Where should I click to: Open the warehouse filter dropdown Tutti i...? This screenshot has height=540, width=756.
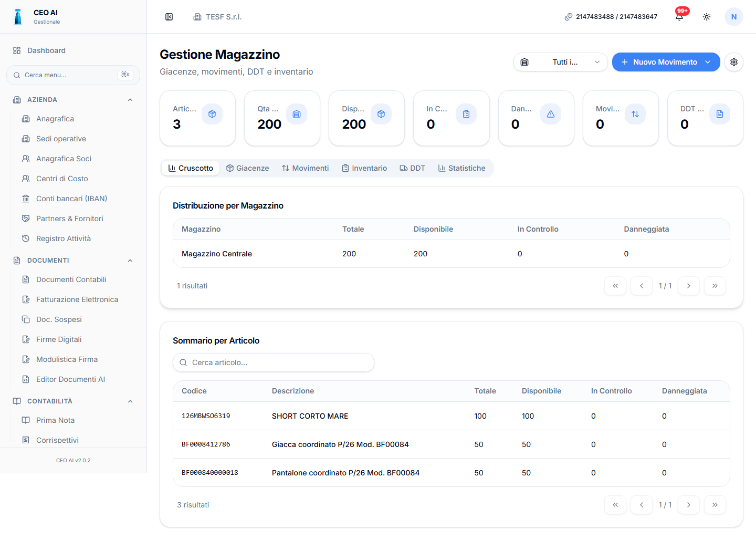click(x=560, y=62)
